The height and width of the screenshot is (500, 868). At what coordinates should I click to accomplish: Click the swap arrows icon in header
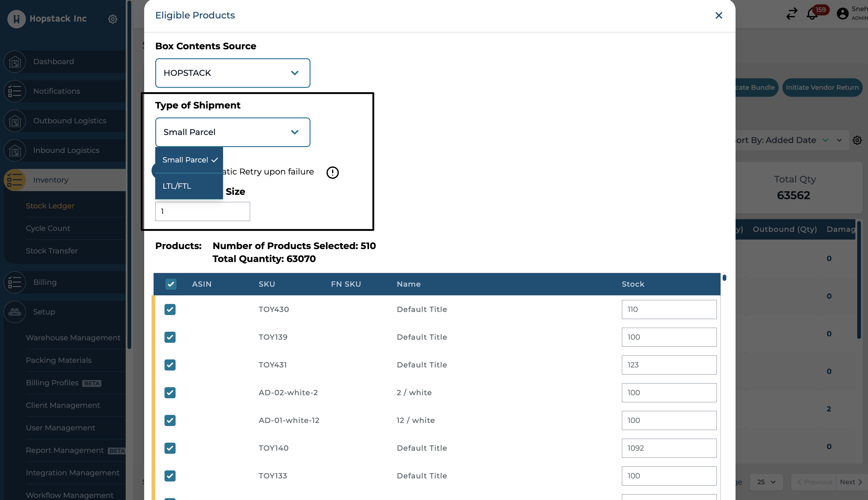pos(792,14)
